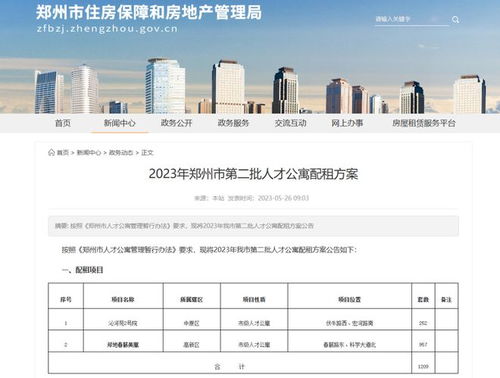The height and width of the screenshot is (378, 500).
Task: Click the 合计 total row label
Action: [230, 367]
